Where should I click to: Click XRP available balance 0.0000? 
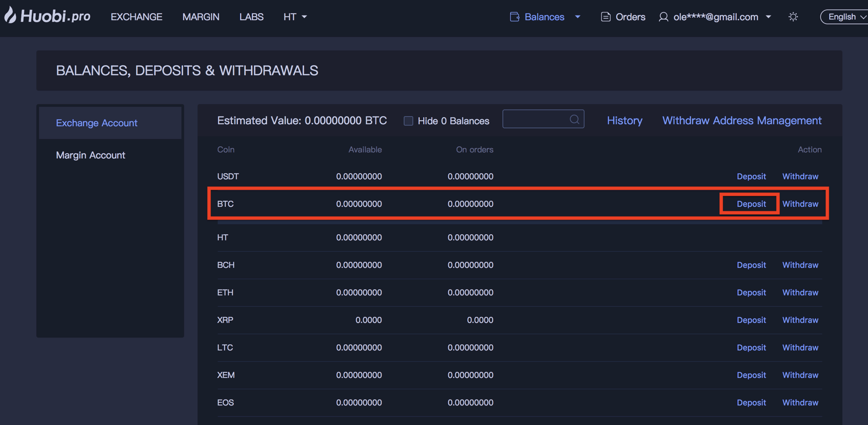click(368, 320)
